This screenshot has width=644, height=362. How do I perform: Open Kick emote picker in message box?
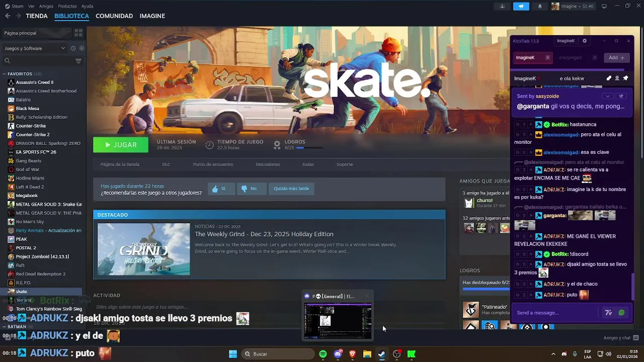pos(621,313)
